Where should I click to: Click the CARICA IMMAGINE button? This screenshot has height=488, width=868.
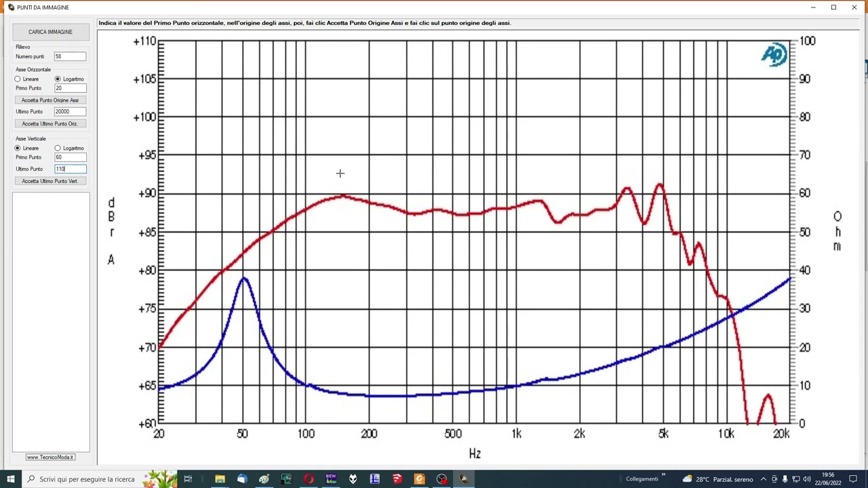tap(50, 32)
